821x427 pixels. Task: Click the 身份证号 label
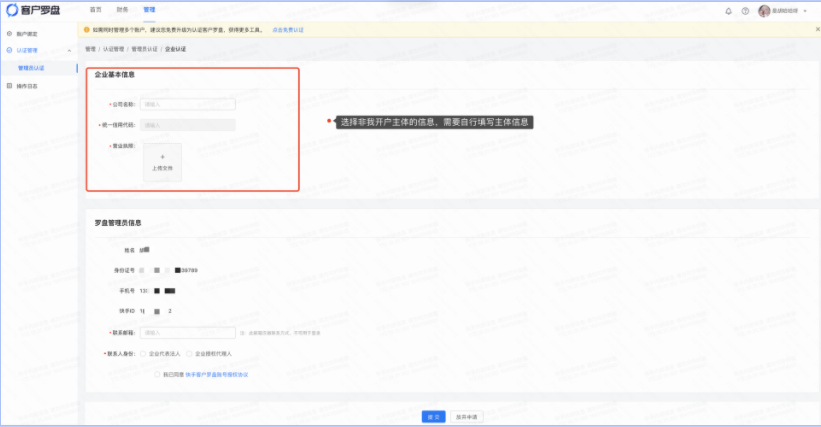124,271
